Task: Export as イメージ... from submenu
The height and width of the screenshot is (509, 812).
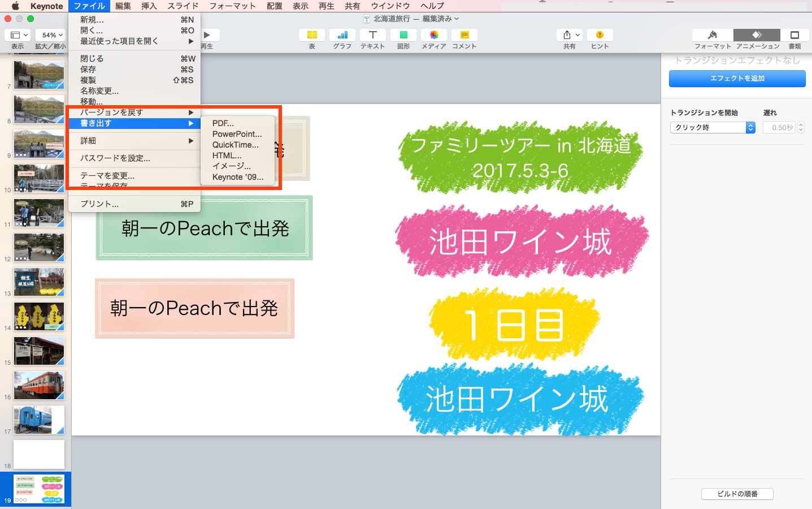Action: pos(238,166)
